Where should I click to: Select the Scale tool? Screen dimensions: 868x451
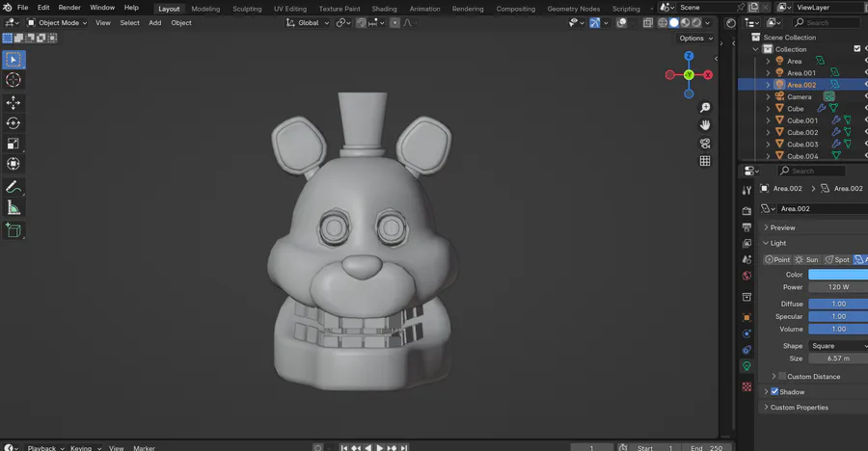click(x=14, y=144)
